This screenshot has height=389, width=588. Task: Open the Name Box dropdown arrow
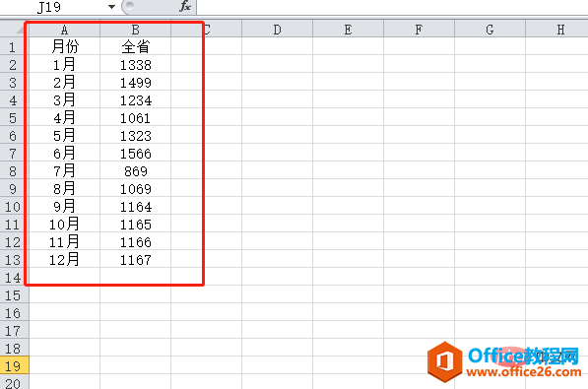coord(111,7)
